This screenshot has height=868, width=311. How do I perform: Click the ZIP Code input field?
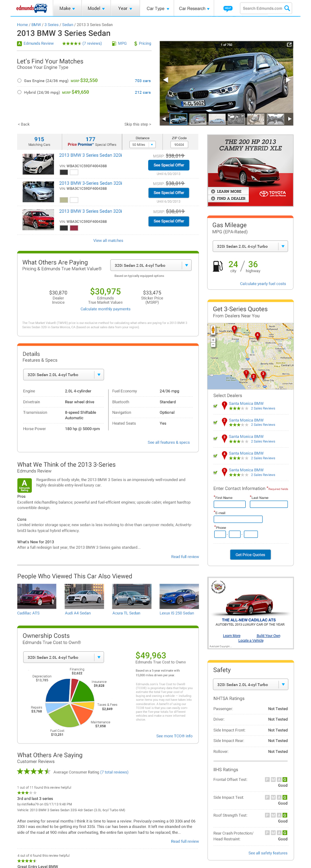(179, 145)
